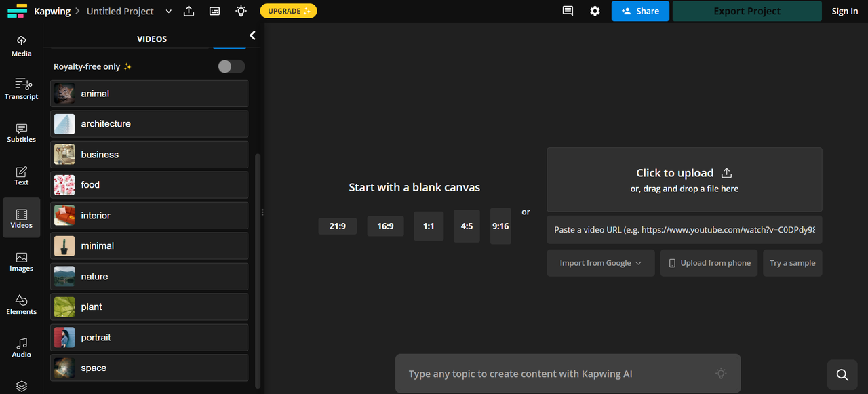Select the food video category
Viewport: 868px width, 394px height.
(x=149, y=185)
